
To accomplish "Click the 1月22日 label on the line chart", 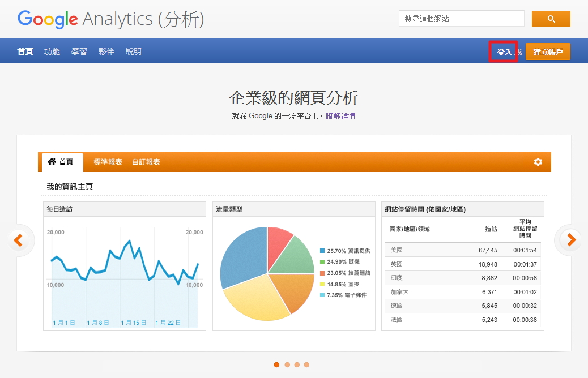I will [168, 323].
